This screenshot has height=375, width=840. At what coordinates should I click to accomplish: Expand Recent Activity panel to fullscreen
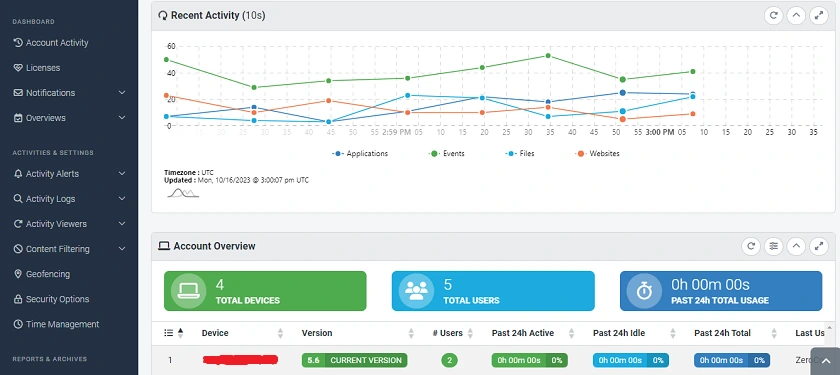pyautogui.click(x=819, y=16)
